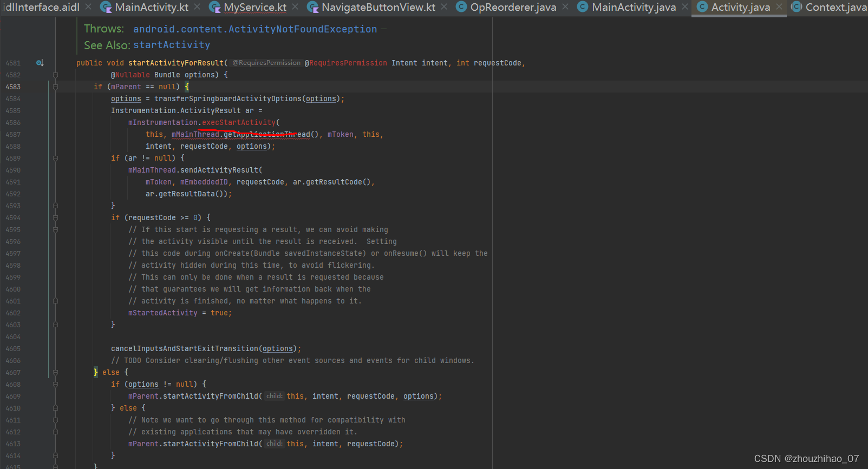Click the @RequiresPermission inlay hint
This screenshot has height=469, width=868.
[x=266, y=63]
